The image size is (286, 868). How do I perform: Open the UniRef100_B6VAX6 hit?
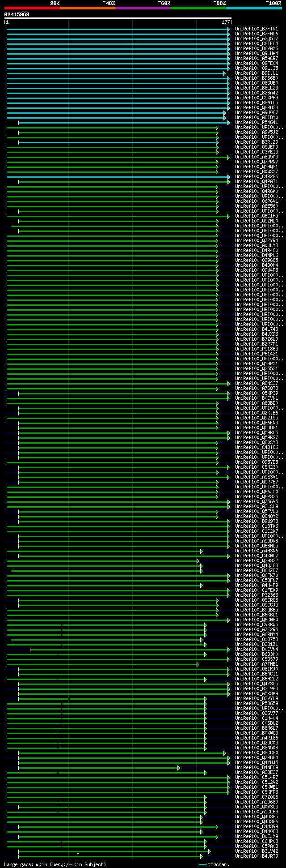click(x=257, y=49)
